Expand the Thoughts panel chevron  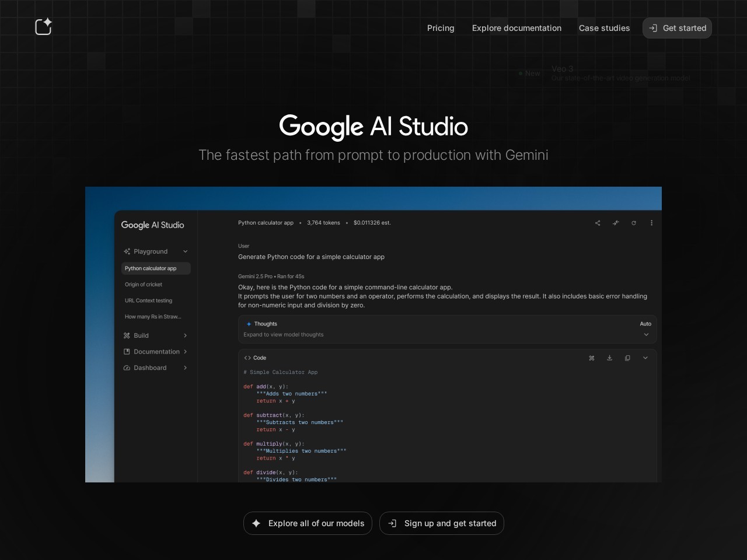point(646,335)
